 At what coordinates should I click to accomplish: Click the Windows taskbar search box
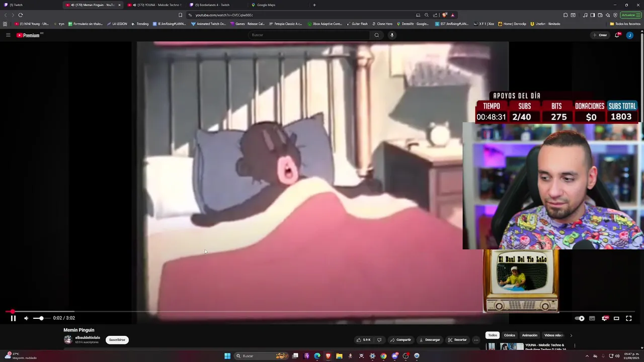tap(261, 356)
